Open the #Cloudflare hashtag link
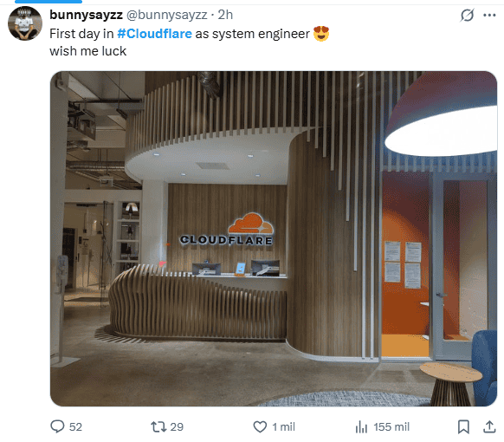 click(154, 34)
